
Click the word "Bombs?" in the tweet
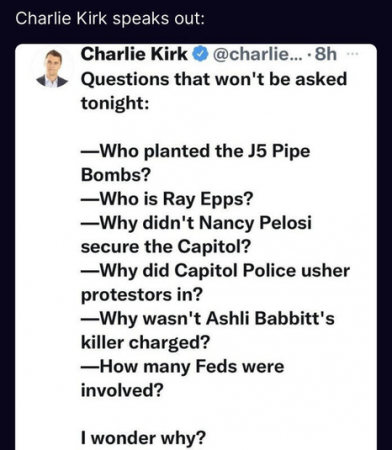(x=116, y=175)
